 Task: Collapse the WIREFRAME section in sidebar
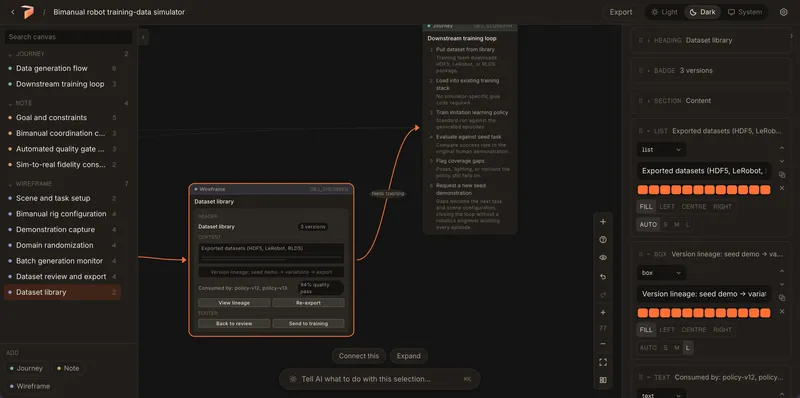pyautogui.click(x=10, y=184)
